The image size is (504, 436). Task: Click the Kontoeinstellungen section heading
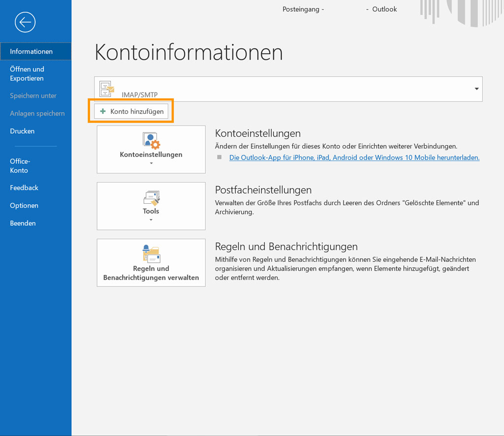tap(258, 133)
